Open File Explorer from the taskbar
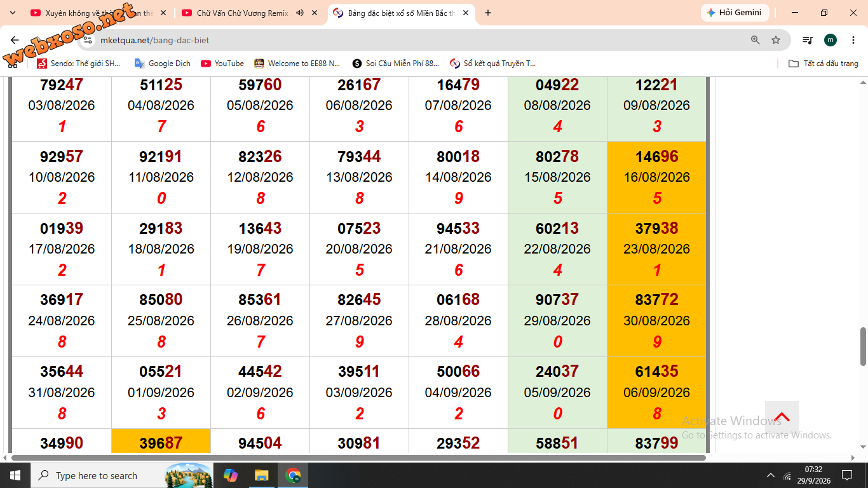Viewport: 868px width, 488px height. [x=261, y=475]
